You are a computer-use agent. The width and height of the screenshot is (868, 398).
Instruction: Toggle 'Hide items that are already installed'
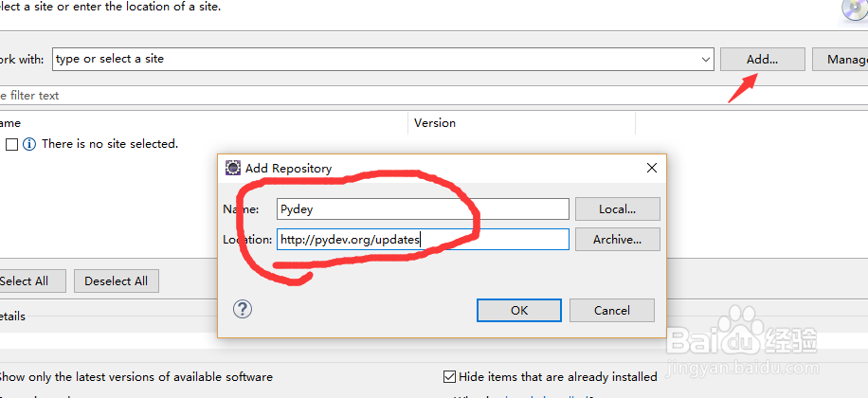[x=450, y=376]
